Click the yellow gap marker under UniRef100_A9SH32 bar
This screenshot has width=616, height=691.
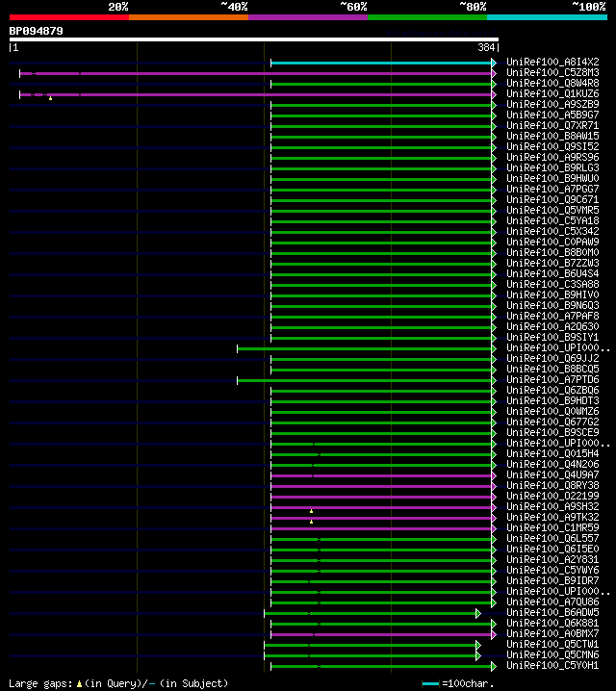click(x=312, y=511)
